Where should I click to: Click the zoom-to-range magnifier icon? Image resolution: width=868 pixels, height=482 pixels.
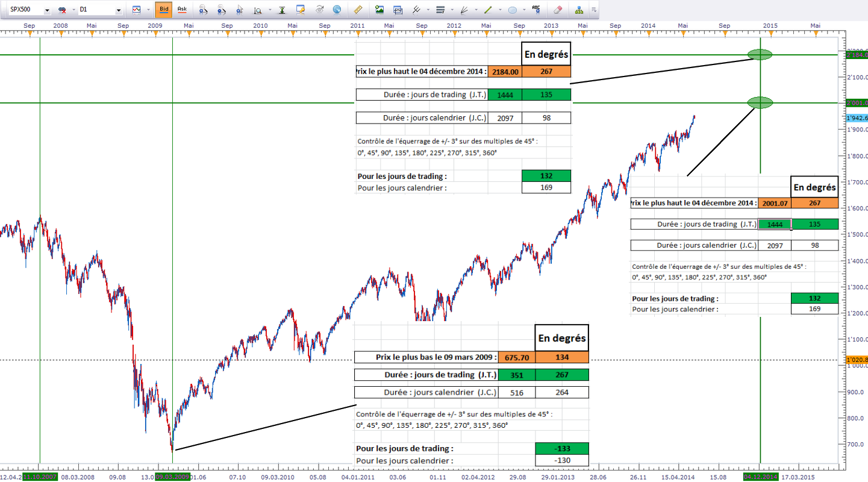click(258, 10)
